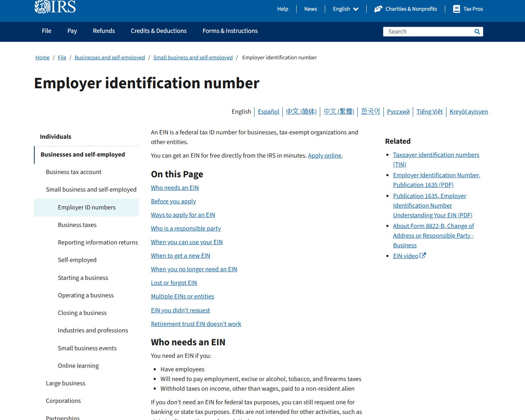Viewport: 525px width, 420px height.
Task: Click external link icon beside EIN video
Action: [x=423, y=256]
